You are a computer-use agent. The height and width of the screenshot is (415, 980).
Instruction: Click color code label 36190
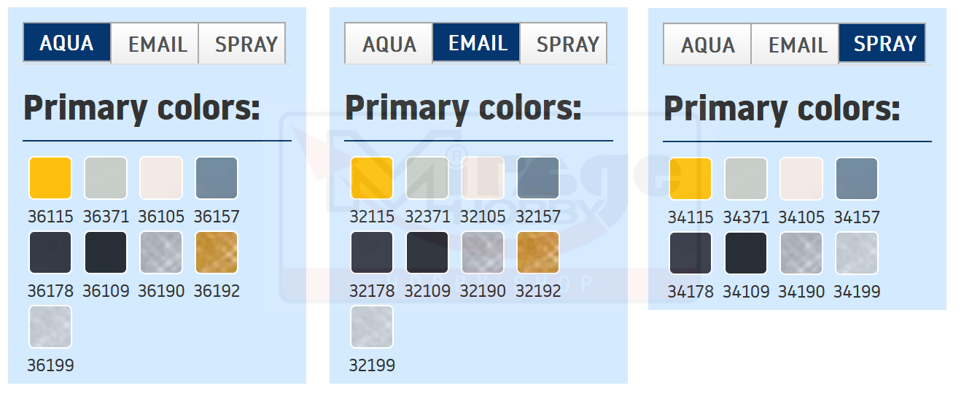tap(161, 291)
